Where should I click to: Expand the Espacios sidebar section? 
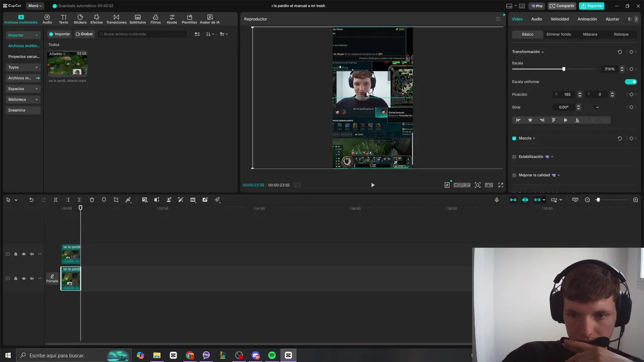[23, 88]
